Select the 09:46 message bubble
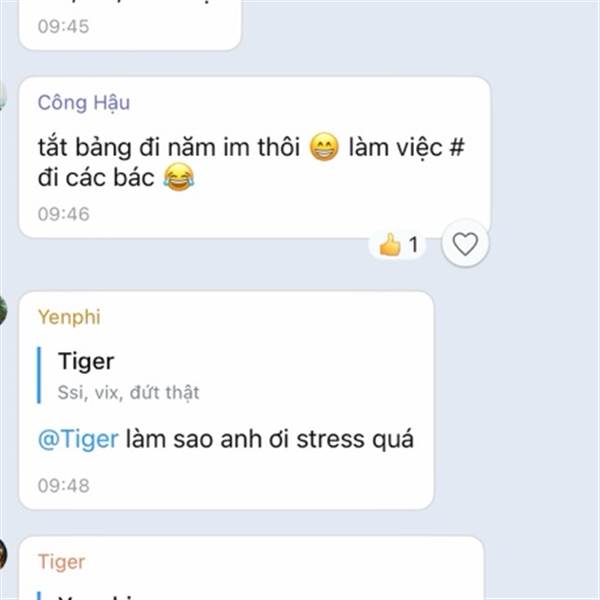600x600 pixels. pos(254,157)
